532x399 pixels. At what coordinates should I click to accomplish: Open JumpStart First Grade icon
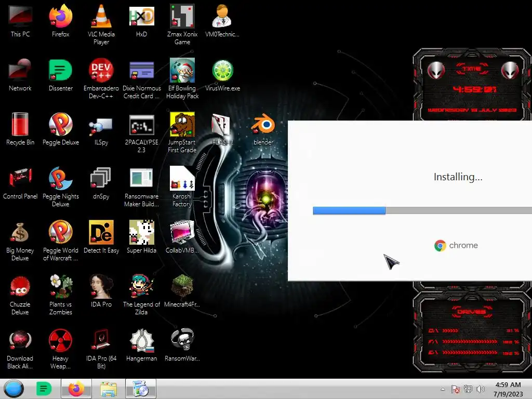point(182,132)
